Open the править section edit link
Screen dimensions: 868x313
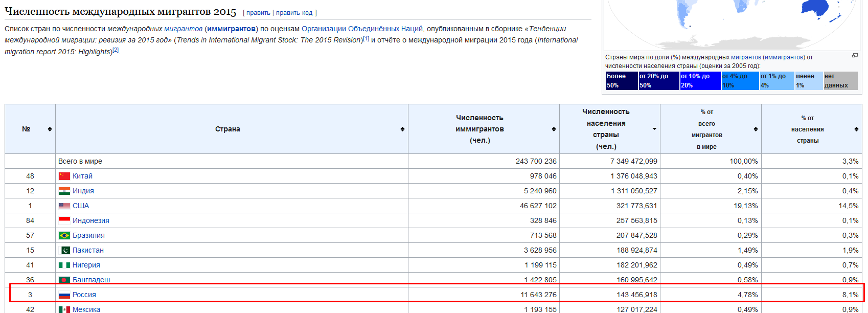point(258,13)
